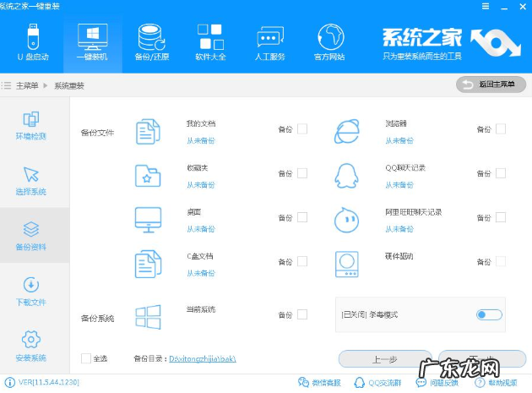The image size is (532, 393).
Task: Click 从未备份 under 我的文档
Action: coord(201,140)
